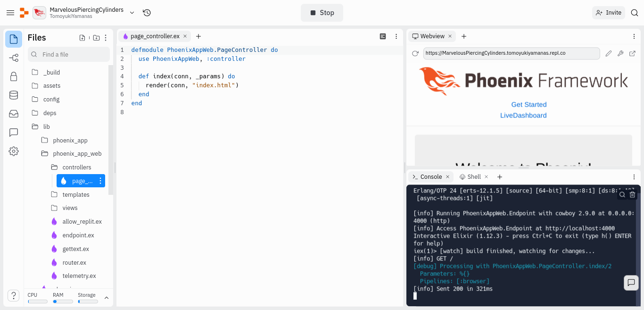Image resolution: width=644 pixels, height=310 pixels.
Task: Follow the Get Started link
Action: tap(529, 104)
